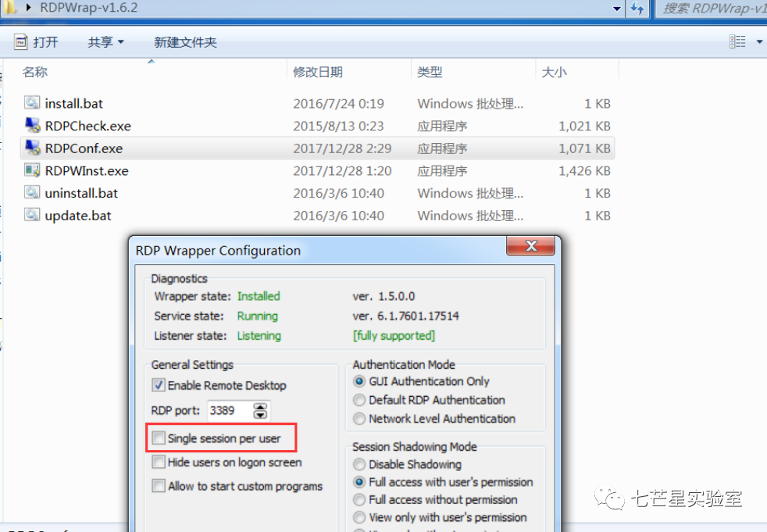Check Hide users on logon screen
767x532 pixels.
(159, 462)
